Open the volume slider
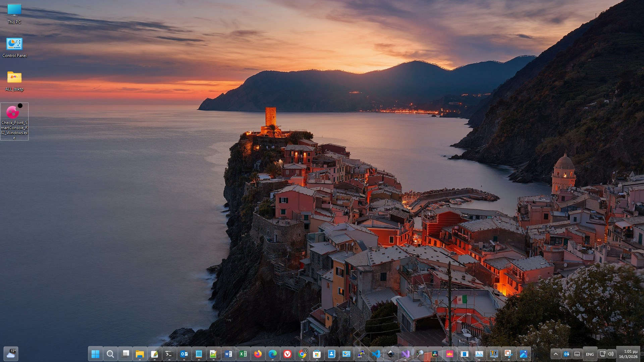Viewport: 644px width, 362px height. click(610, 354)
